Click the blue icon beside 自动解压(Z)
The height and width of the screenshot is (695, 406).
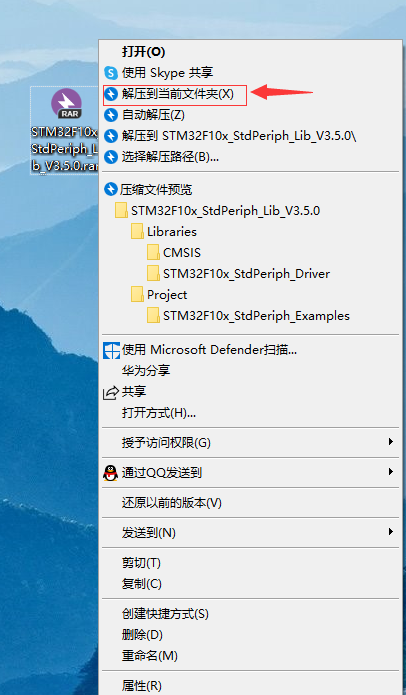point(110,115)
